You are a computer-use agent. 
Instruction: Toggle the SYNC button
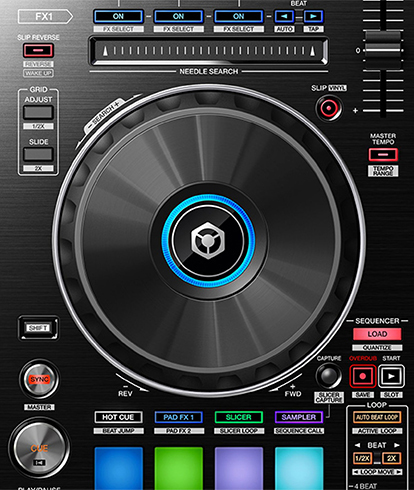pos(40,379)
